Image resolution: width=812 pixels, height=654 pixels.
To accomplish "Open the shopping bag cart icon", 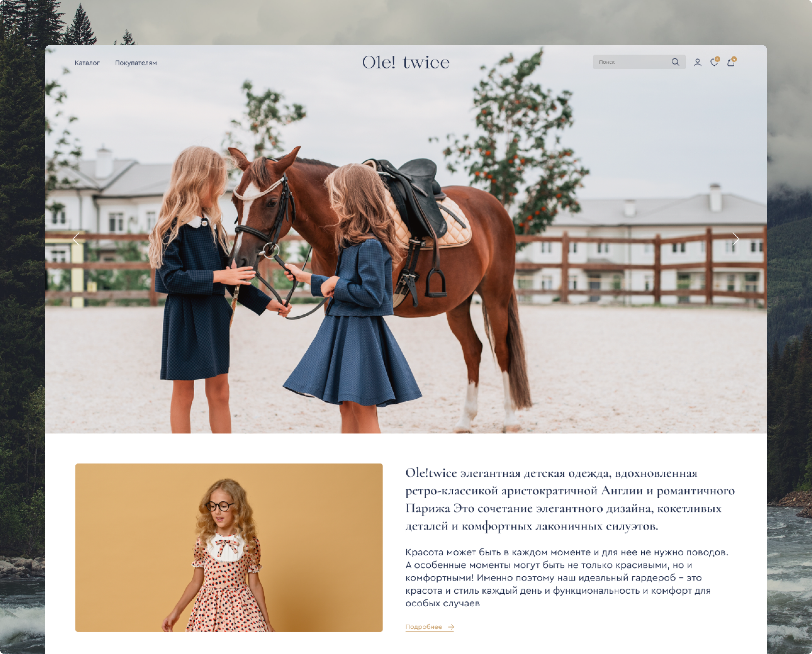I will coord(730,63).
